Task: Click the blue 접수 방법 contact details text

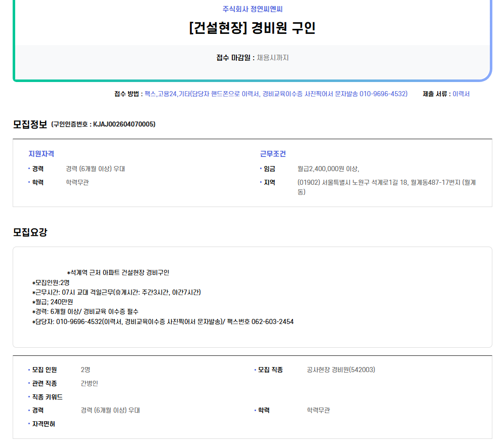Action: [276, 94]
